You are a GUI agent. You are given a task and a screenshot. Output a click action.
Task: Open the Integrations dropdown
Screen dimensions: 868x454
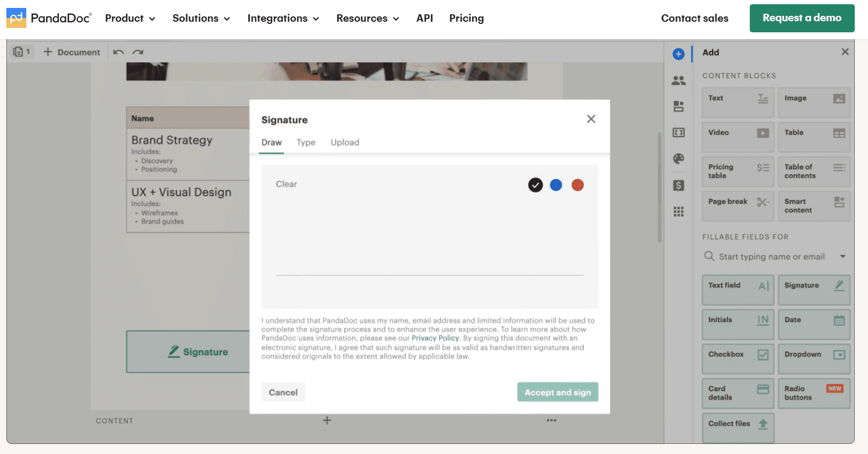[283, 18]
